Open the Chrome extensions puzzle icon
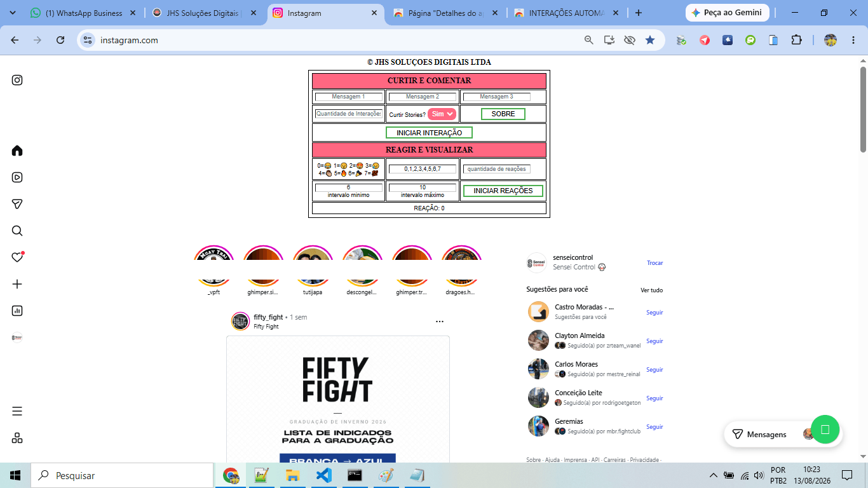The height and width of the screenshot is (488, 868). [796, 40]
